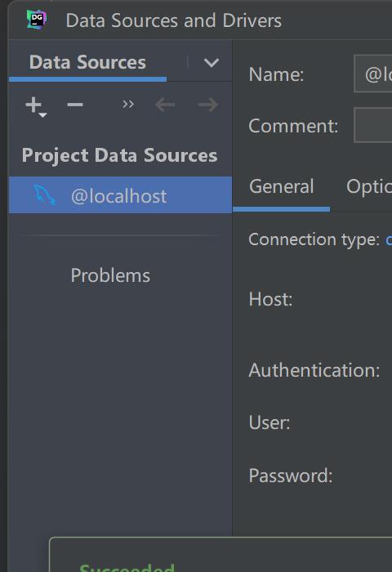This screenshot has height=572, width=392.
Task: Focus the Comment input field
Action: 372,125
